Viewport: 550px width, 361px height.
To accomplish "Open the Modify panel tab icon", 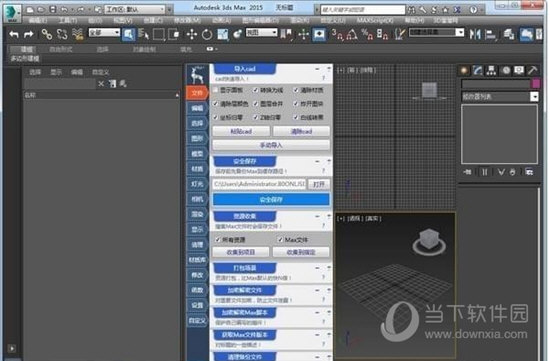I will pos(477,71).
